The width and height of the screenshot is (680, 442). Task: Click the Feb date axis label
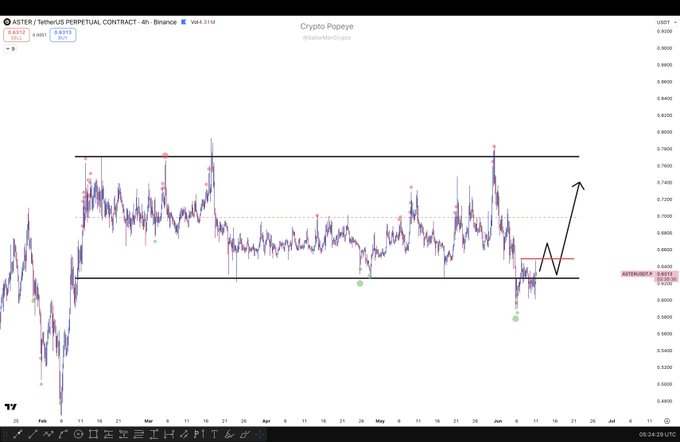point(42,421)
